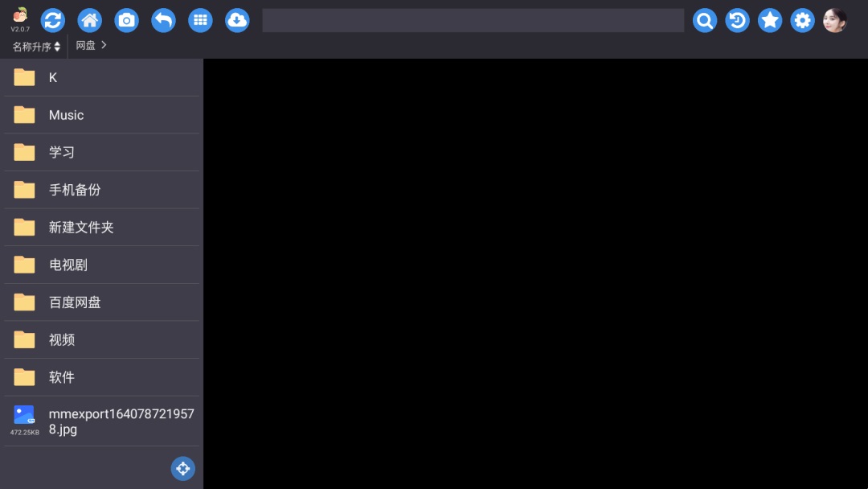Open the cloud download icon
This screenshot has height=489, width=868.
click(237, 20)
